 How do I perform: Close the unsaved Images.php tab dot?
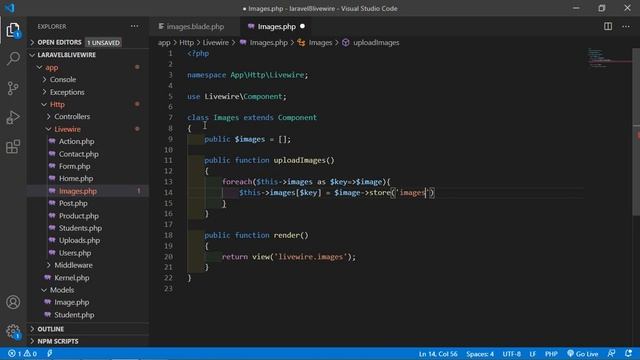pyautogui.click(x=302, y=26)
